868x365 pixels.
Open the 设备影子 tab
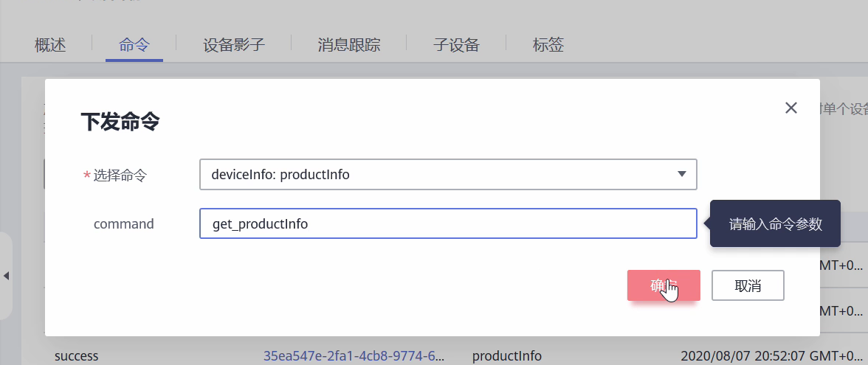click(234, 45)
